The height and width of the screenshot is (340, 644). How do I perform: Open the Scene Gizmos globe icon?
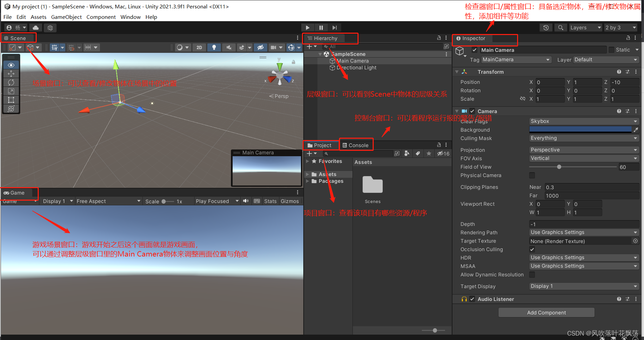pyautogui.click(x=291, y=47)
